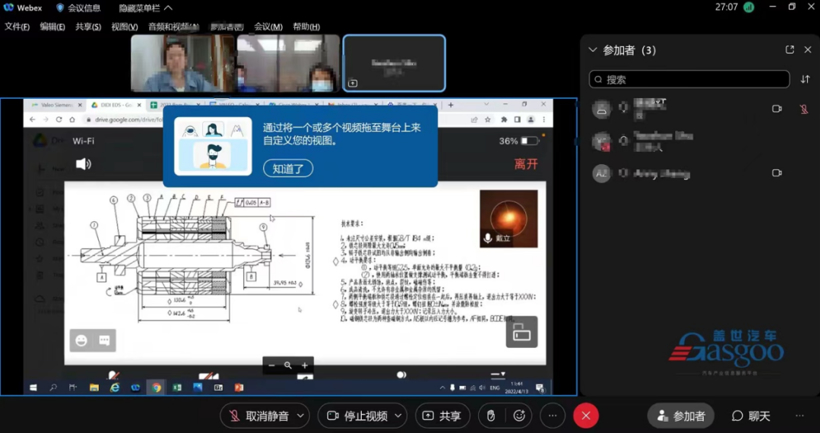Click the speaker volume icon in shared screen
Image resolution: width=820 pixels, height=433 pixels.
(83, 164)
